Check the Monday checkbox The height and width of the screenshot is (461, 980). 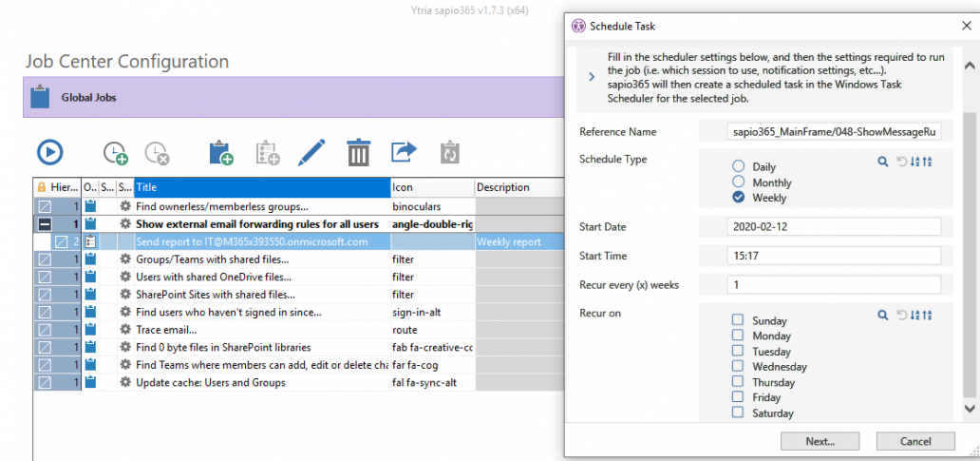click(738, 336)
